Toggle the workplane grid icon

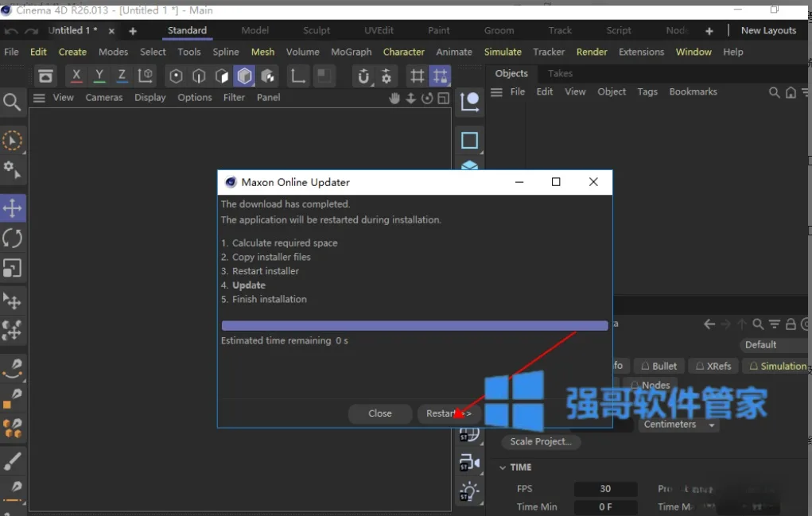(417, 76)
